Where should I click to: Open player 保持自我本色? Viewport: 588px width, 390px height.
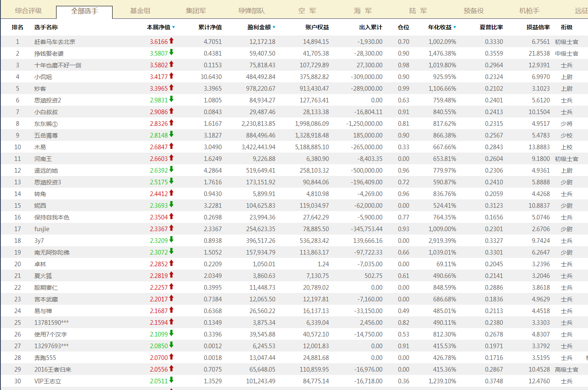point(52,217)
